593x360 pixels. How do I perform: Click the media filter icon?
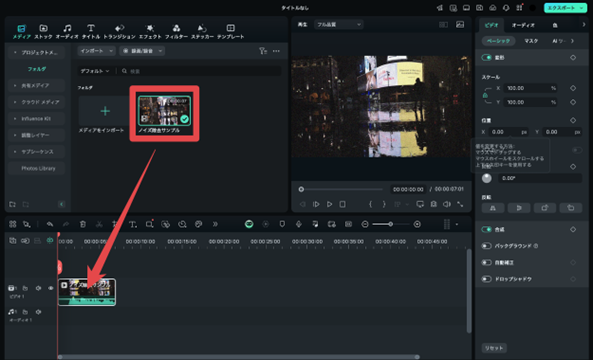pyautogui.click(x=263, y=51)
